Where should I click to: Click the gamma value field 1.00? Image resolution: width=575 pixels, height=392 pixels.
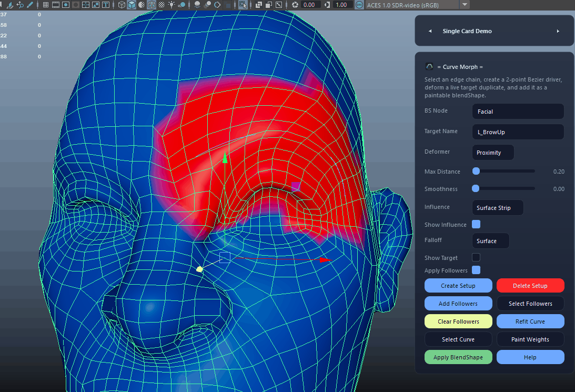tap(342, 5)
